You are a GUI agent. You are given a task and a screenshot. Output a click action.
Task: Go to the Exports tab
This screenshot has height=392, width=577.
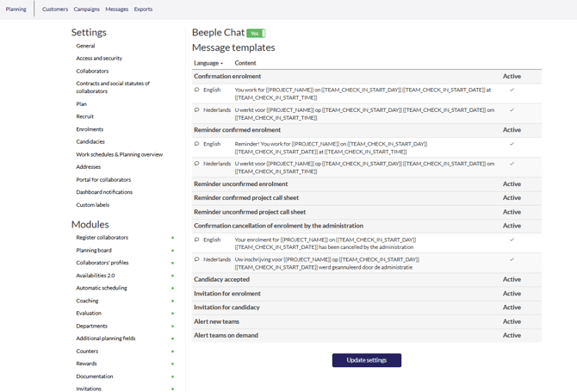coord(143,9)
